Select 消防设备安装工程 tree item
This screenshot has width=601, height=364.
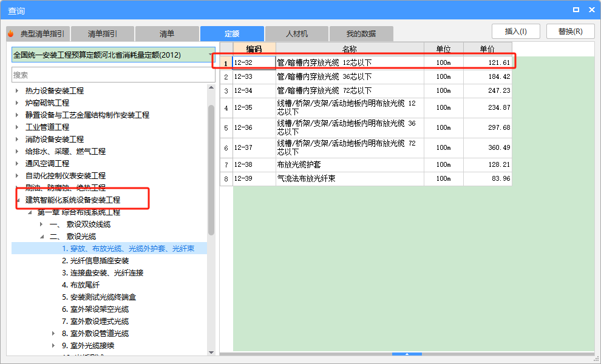point(55,139)
